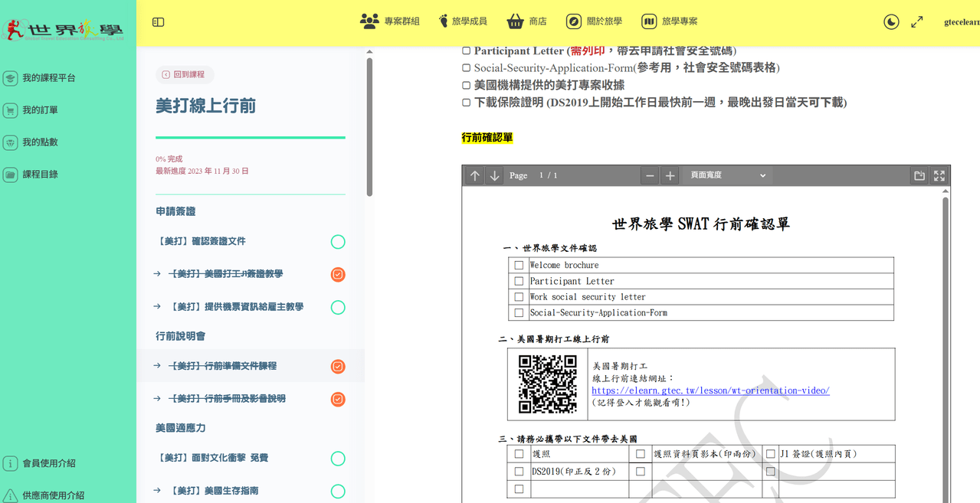This screenshot has width=980, height=503.
Task: Click the PDF open file icon
Action: (919, 175)
